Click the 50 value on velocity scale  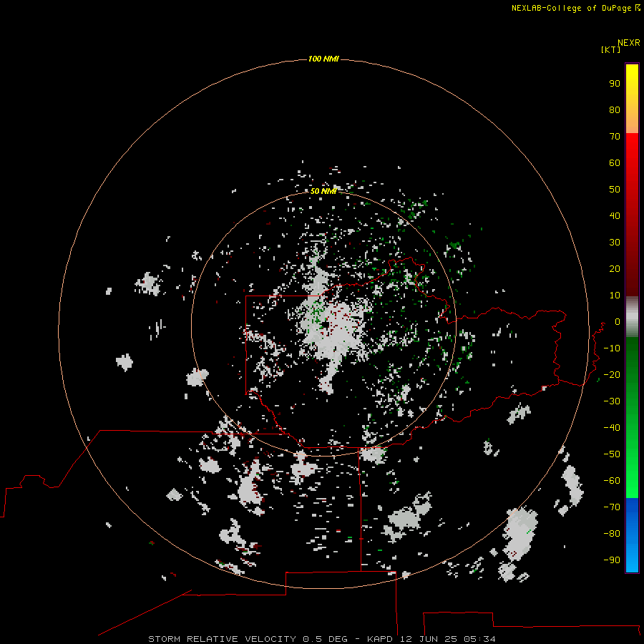(x=615, y=190)
